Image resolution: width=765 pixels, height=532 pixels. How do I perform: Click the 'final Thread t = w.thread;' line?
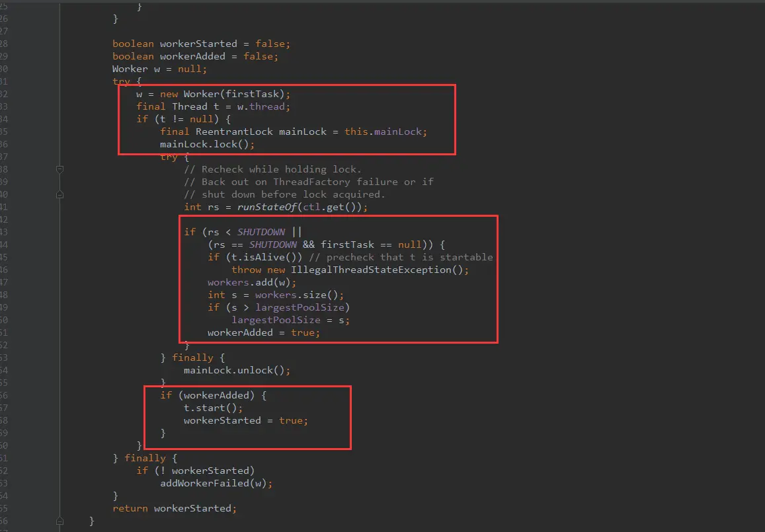point(213,106)
